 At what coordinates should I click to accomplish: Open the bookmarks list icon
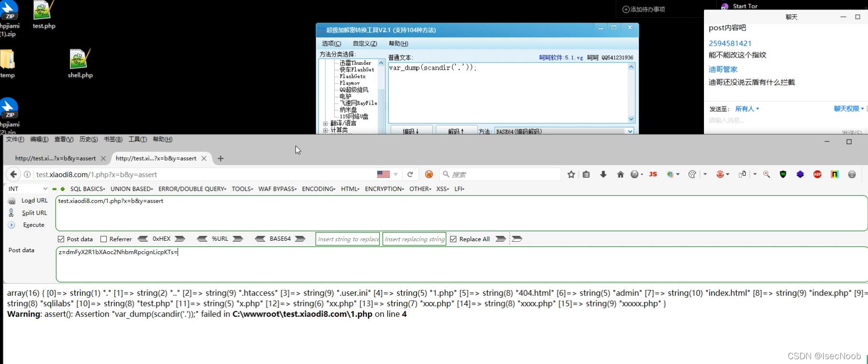(x=586, y=174)
